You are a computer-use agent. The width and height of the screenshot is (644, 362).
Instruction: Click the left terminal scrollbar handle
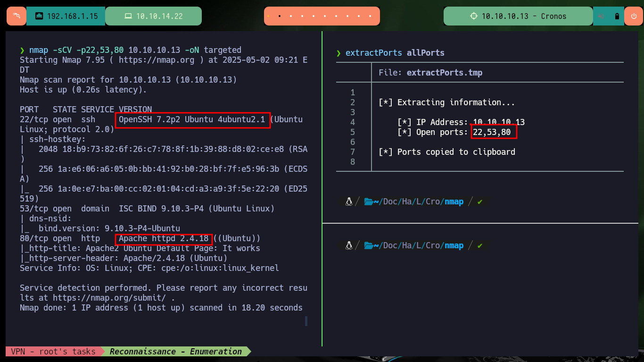306,321
